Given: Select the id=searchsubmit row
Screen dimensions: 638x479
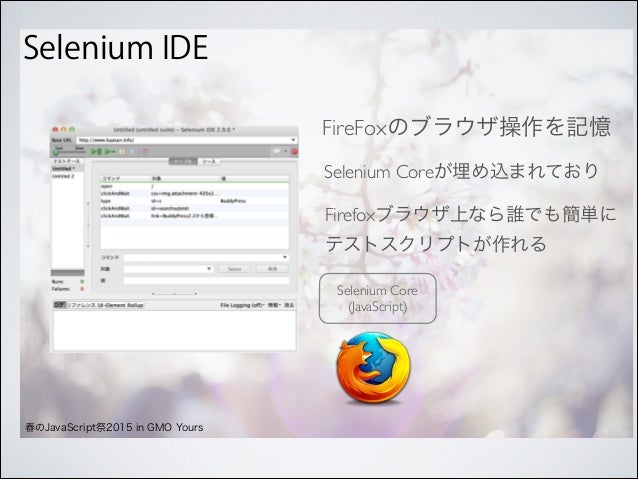Looking at the screenshot, I should (x=194, y=208).
